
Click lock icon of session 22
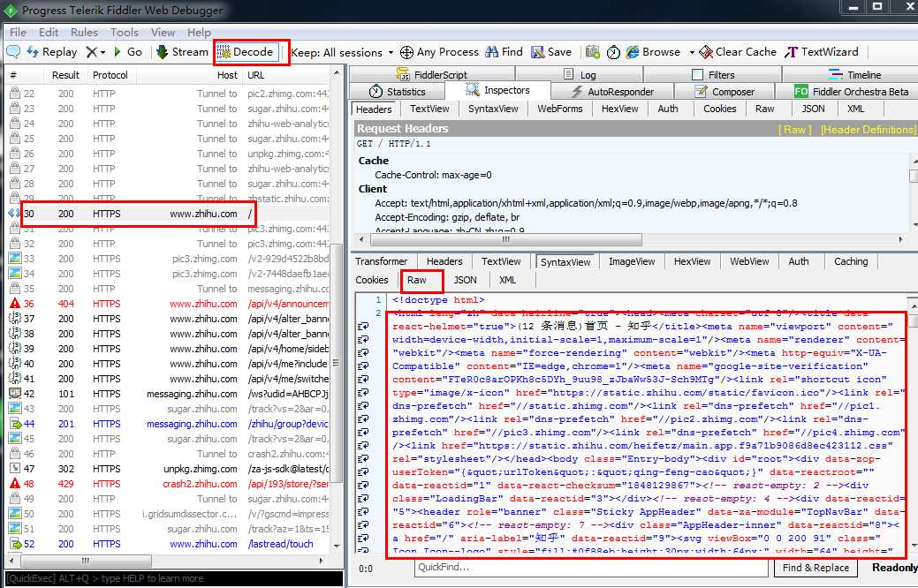(x=15, y=93)
